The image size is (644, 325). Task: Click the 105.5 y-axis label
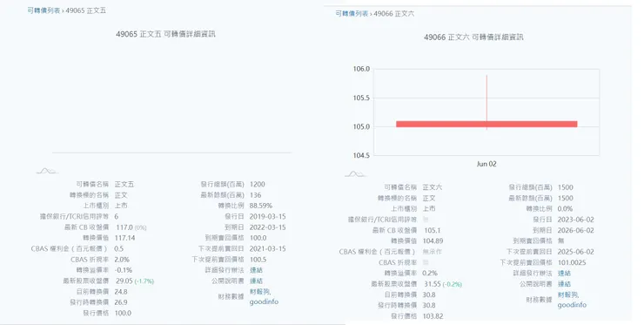tap(361, 98)
